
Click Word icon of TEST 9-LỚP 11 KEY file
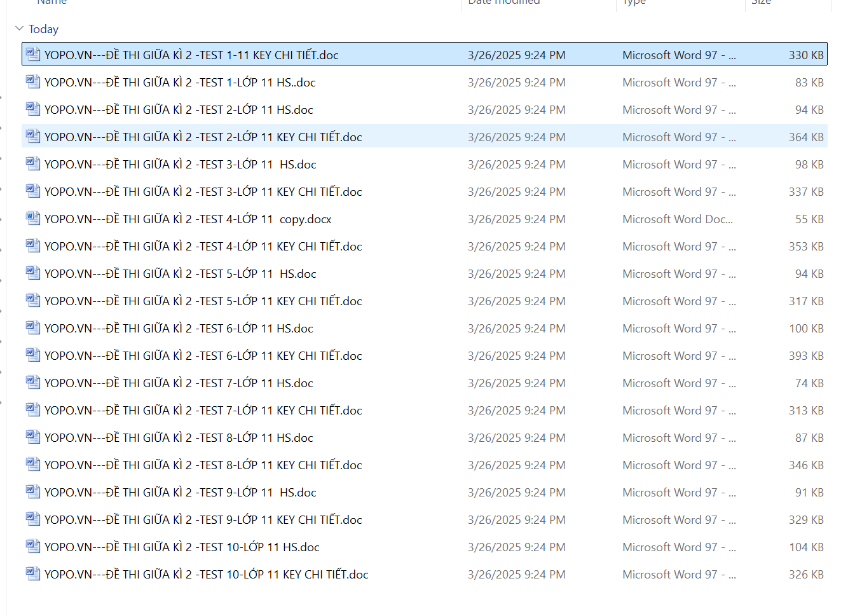pos(32,519)
